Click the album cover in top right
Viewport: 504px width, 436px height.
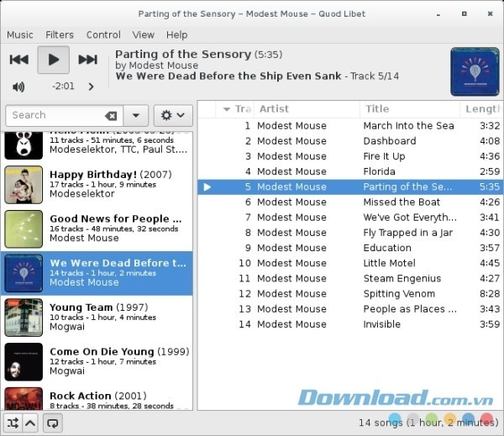point(474,70)
